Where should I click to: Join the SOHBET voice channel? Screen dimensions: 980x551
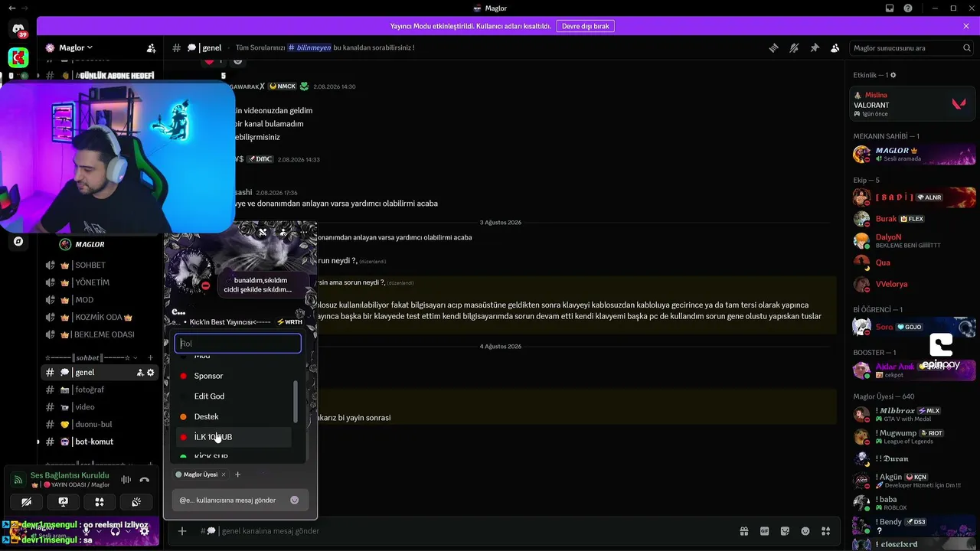100,266
